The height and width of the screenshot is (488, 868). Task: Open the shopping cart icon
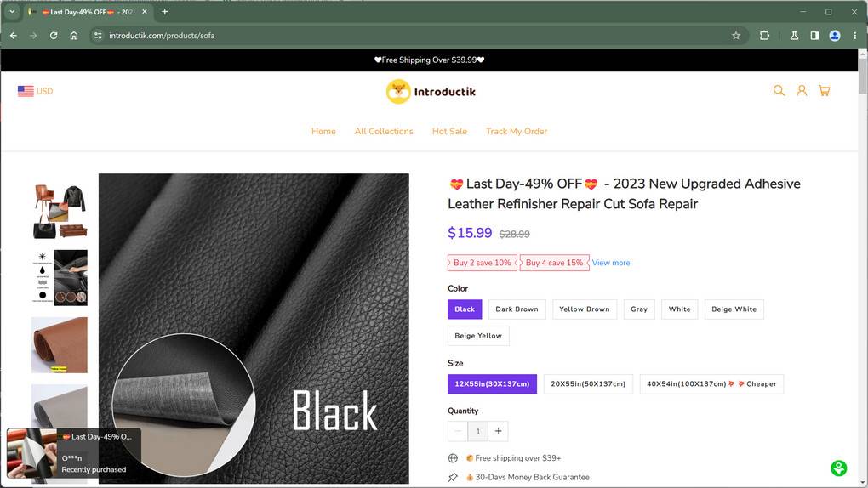(824, 91)
